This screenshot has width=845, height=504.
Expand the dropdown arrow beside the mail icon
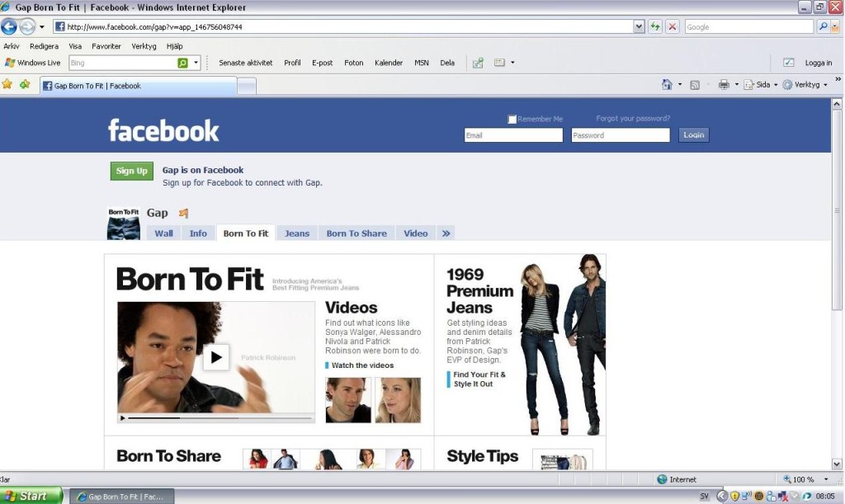coord(512,63)
